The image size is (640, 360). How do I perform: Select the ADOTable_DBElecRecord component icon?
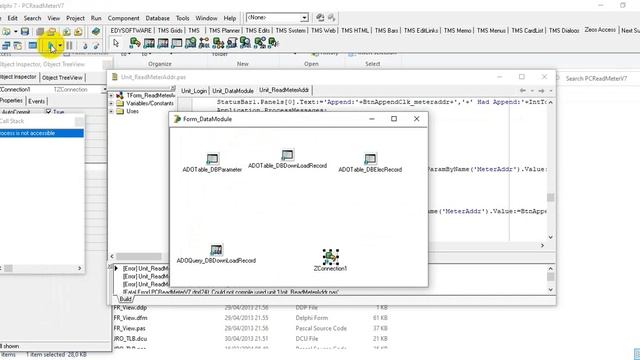click(370, 158)
